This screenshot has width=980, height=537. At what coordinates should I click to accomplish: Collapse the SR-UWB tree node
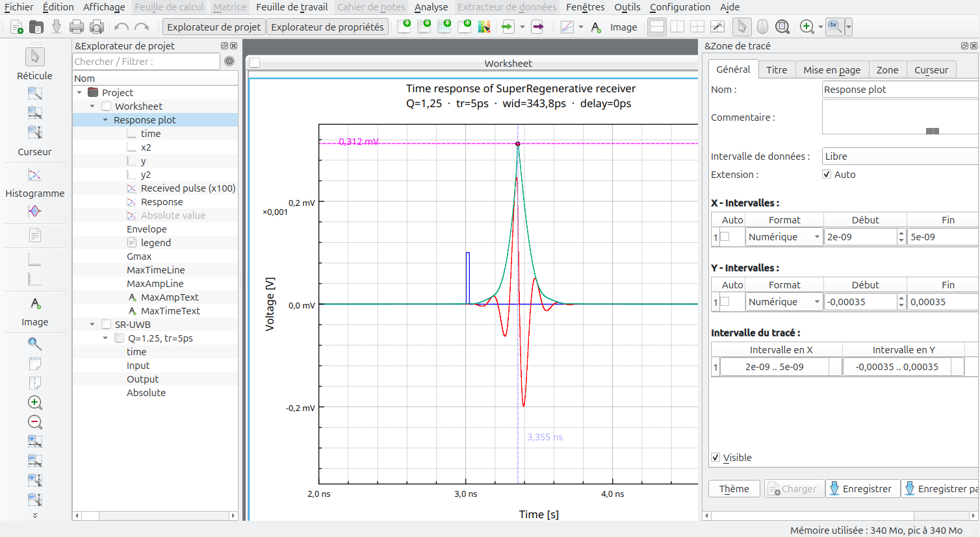point(92,325)
